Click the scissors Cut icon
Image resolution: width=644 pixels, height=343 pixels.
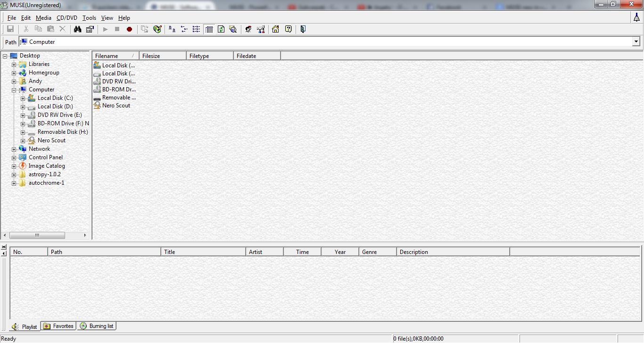click(x=26, y=29)
